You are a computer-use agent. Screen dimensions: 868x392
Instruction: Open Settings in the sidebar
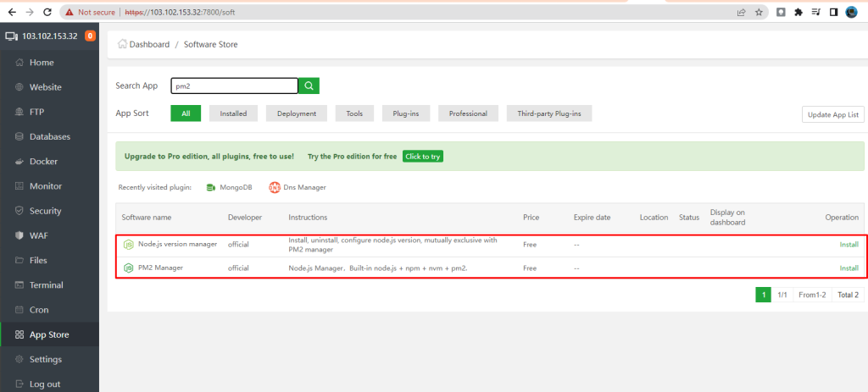point(46,359)
